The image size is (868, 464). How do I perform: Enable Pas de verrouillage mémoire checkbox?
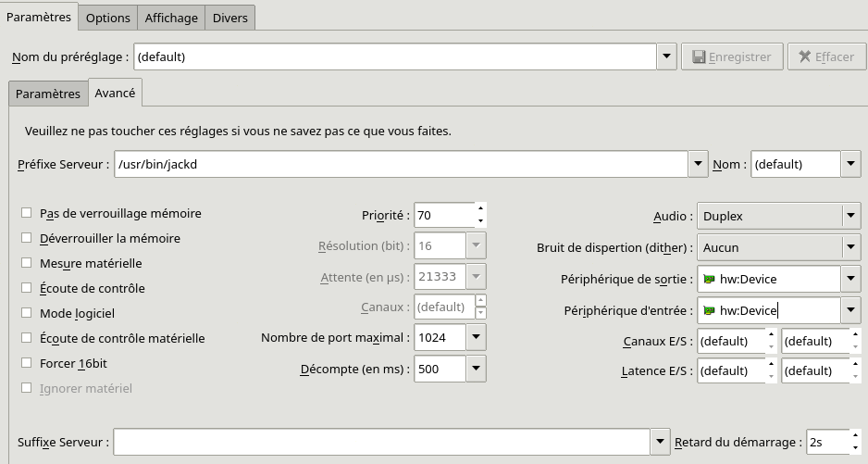[x=27, y=213]
